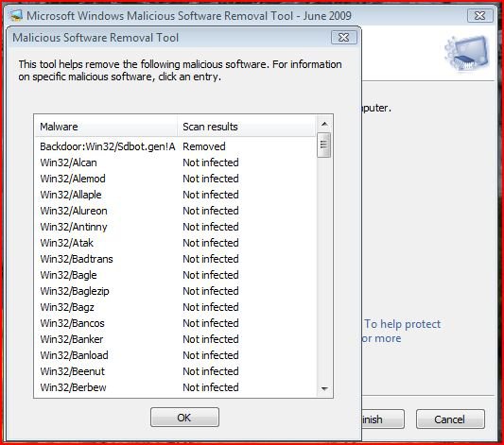Viewport: 504px width, 445px height.
Task: Select the Win32/Allaple entry
Action: coord(175,195)
